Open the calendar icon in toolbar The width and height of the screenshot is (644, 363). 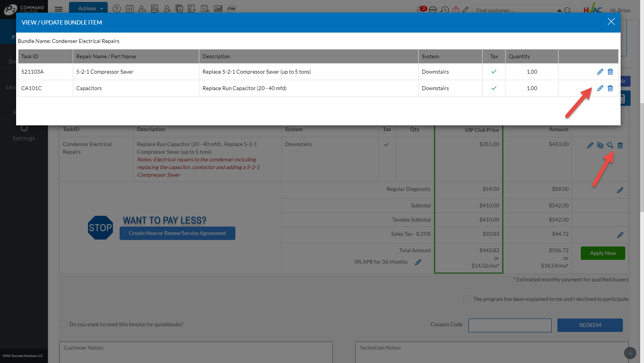point(130,9)
